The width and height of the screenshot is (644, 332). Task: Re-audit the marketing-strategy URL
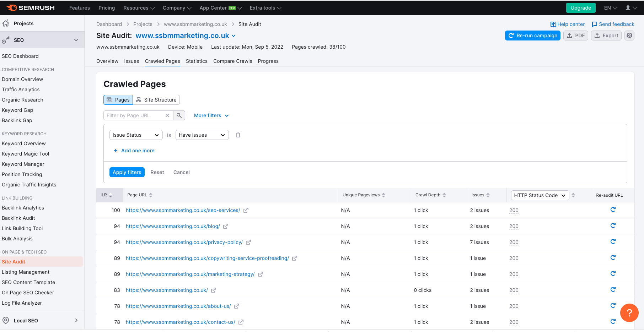coord(613,273)
